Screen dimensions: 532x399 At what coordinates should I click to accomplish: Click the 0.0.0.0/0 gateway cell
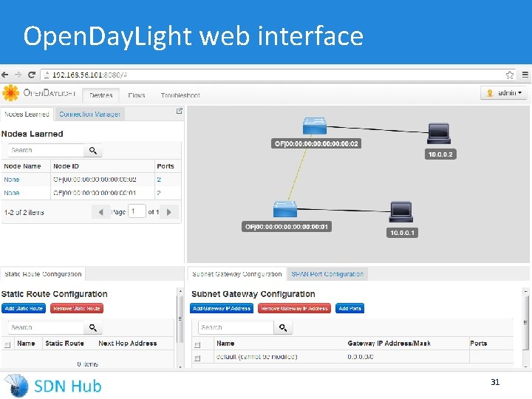(x=361, y=357)
